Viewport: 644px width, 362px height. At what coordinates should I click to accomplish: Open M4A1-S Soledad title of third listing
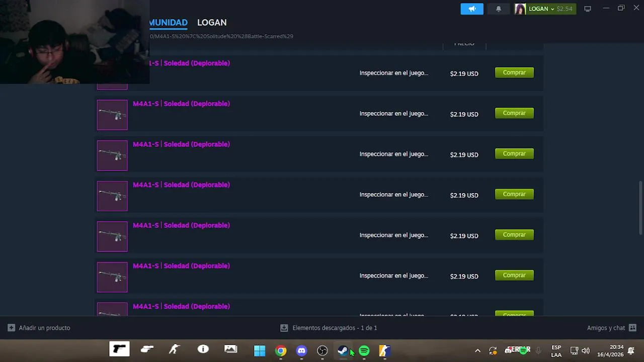point(181,144)
